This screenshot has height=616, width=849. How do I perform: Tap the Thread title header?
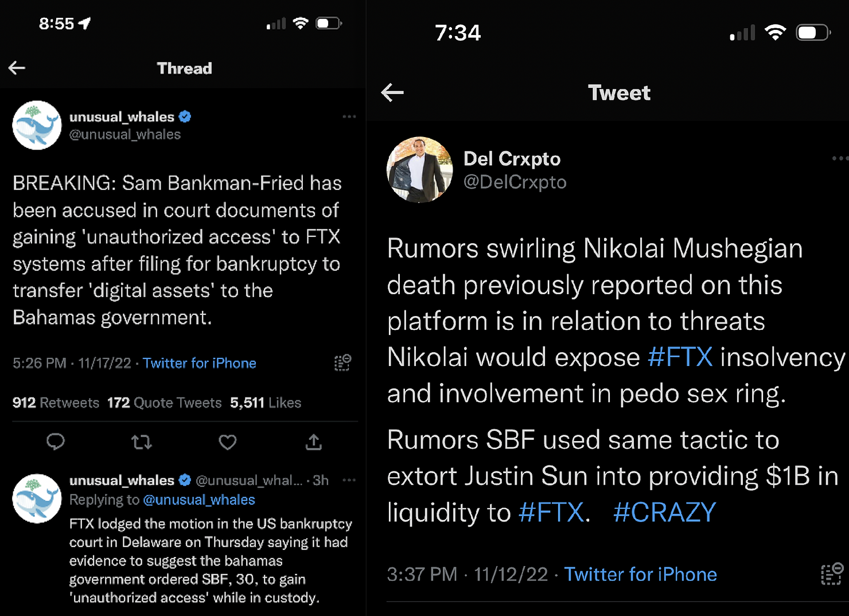pos(184,68)
